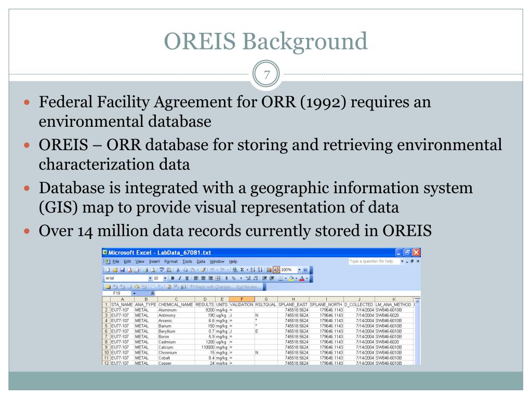Click the Sort Descending Z-A icon

pos(260,270)
